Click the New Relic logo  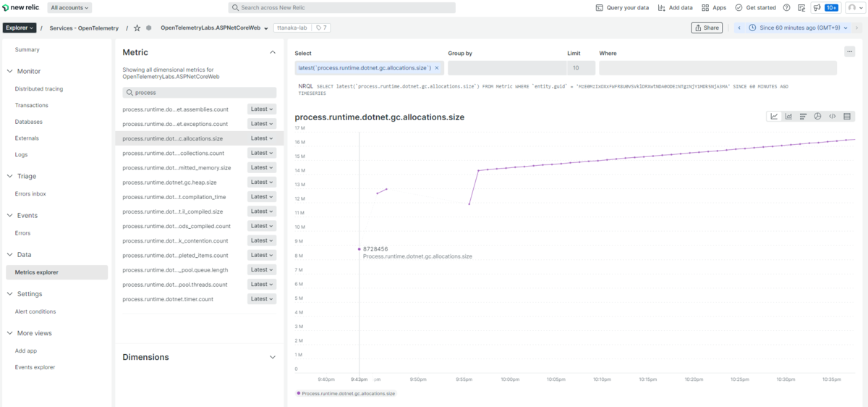(22, 7)
